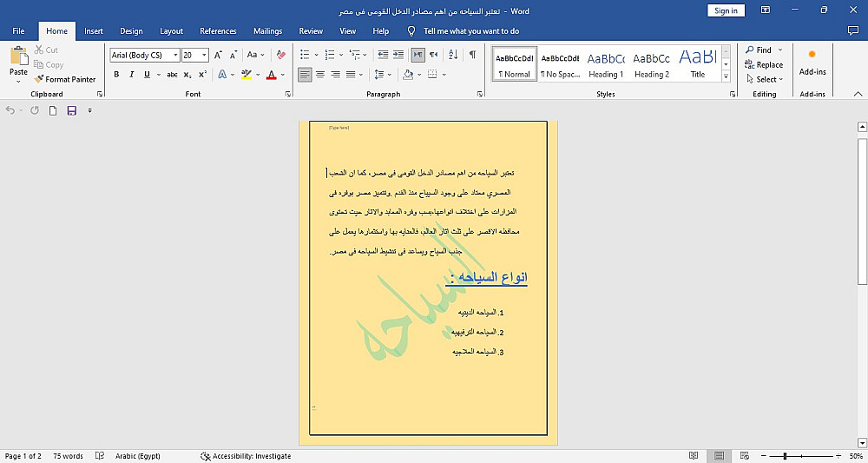Viewport: 868px width, 463px height.
Task: Open the File menu
Action: (x=18, y=31)
